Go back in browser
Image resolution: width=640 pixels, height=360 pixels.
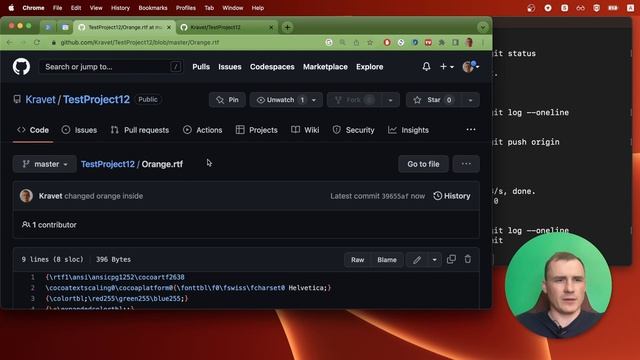(9, 42)
